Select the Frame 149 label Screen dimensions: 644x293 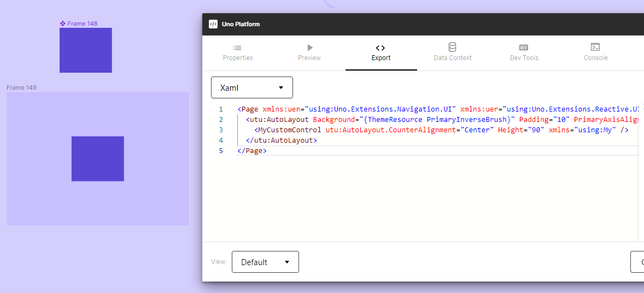pyautogui.click(x=22, y=87)
